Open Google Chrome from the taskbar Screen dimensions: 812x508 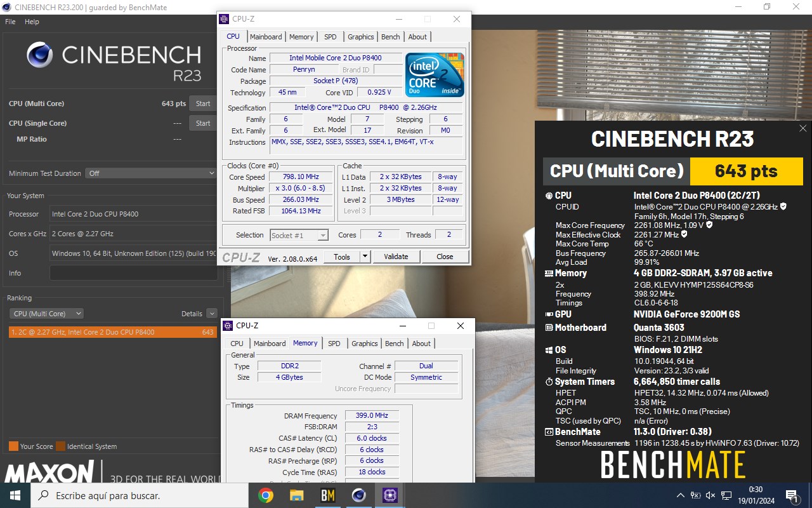click(266, 495)
